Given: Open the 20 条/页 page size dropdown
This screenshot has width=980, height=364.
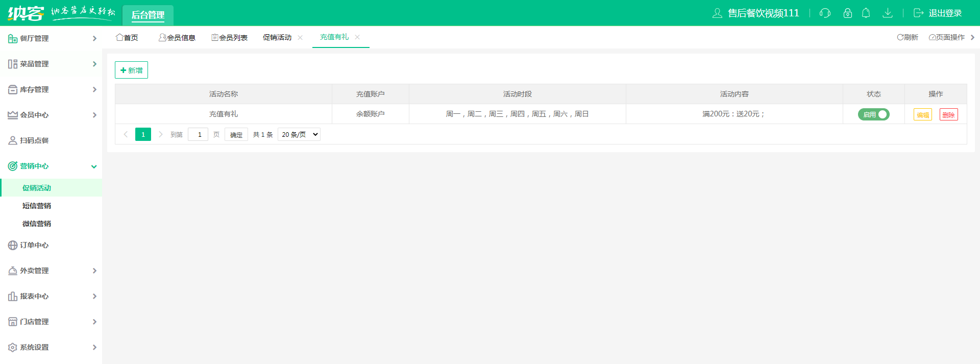Looking at the screenshot, I should pyautogui.click(x=299, y=134).
